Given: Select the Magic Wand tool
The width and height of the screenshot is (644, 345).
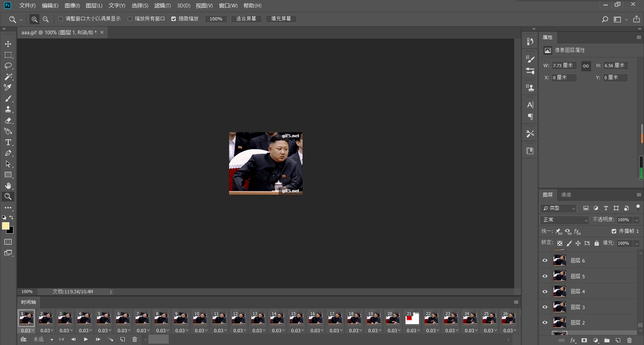Looking at the screenshot, I should (8, 77).
